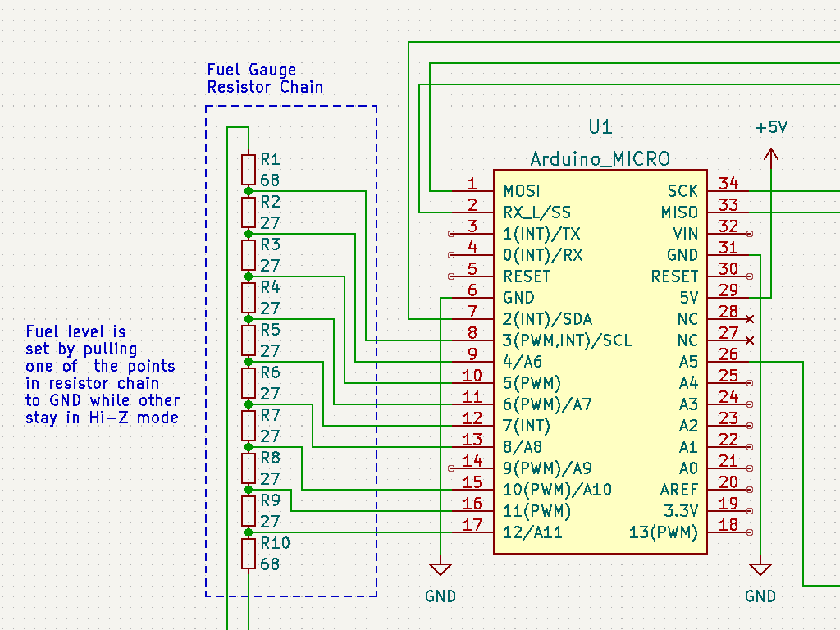Screen dimensions: 840x630
Task: Select the VIN pin name
Action: 686,234
